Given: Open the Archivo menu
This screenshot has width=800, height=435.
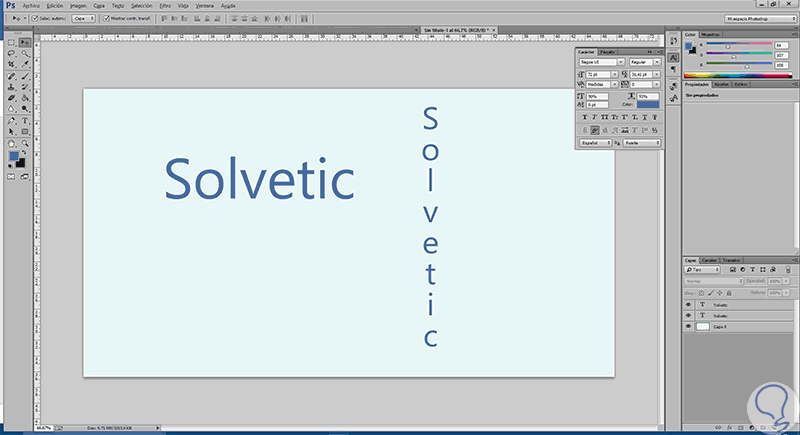Looking at the screenshot, I should pos(31,6).
